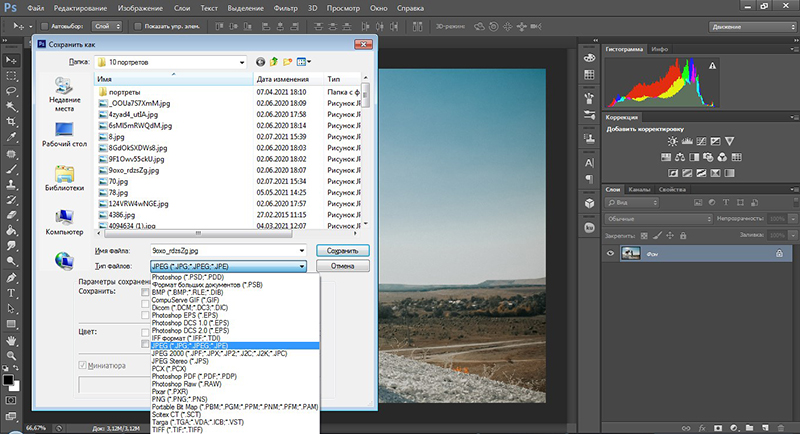Open the Редактирование menu

point(80,8)
